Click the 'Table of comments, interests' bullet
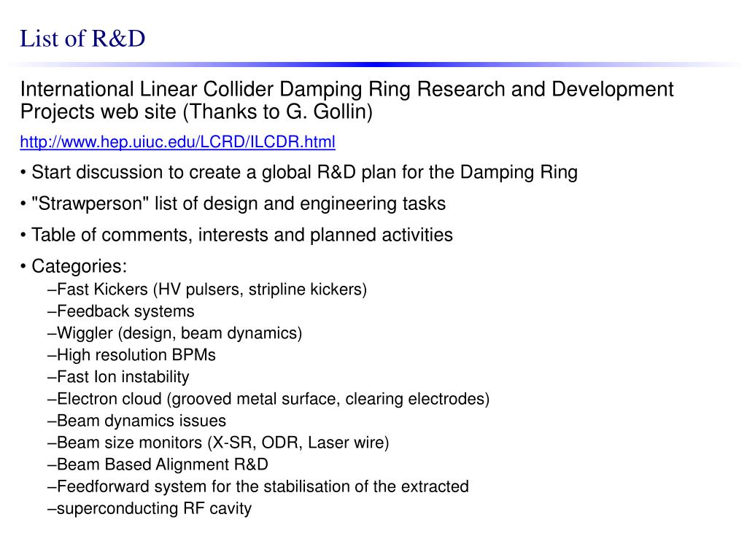The image size is (747, 560). tap(237, 236)
